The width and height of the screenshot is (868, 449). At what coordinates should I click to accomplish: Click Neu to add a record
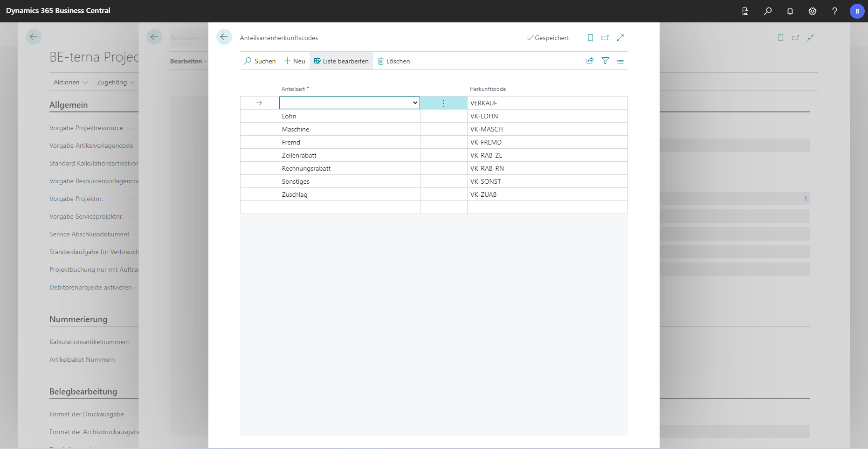pos(295,61)
